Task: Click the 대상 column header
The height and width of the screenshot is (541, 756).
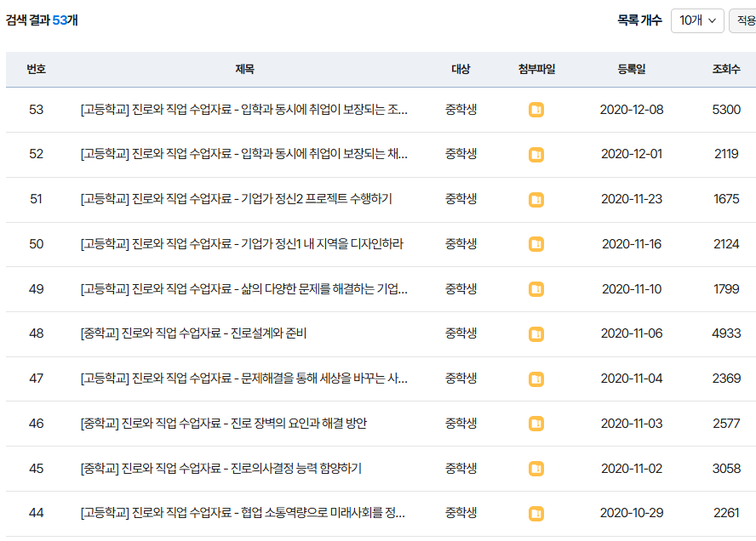Action: point(461,69)
